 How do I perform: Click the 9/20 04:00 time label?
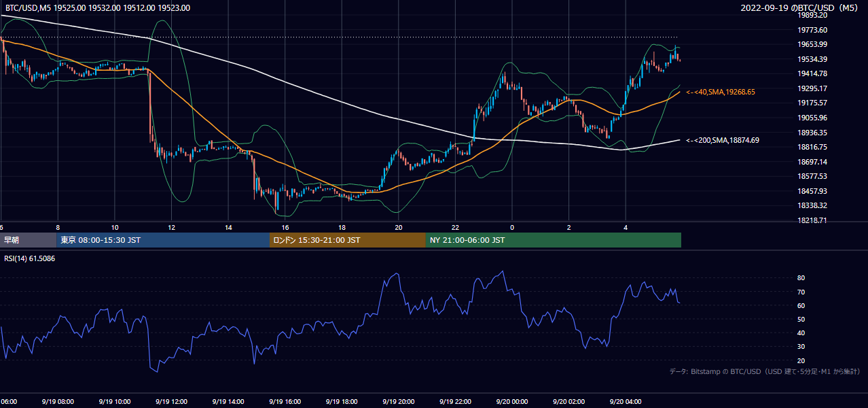click(x=626, y=402)
